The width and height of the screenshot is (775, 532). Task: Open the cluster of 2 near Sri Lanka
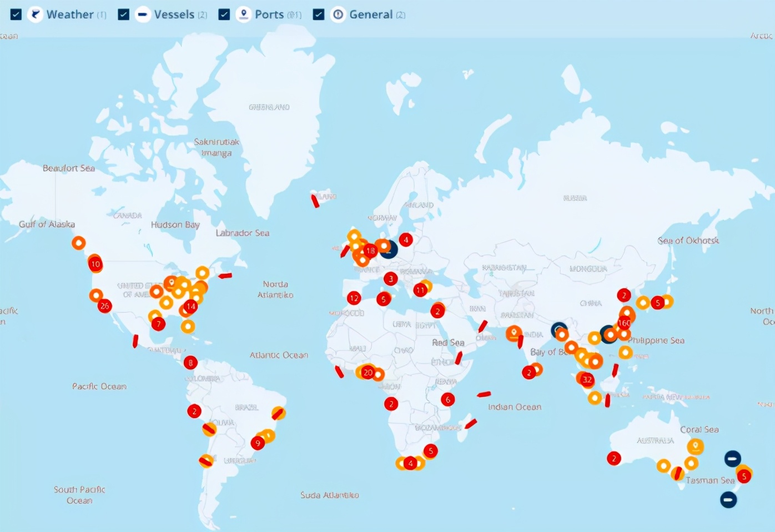click(x=529, y=373)
